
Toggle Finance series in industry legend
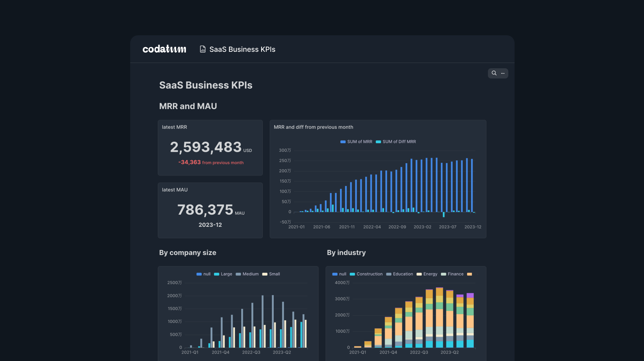coord(452,274)
